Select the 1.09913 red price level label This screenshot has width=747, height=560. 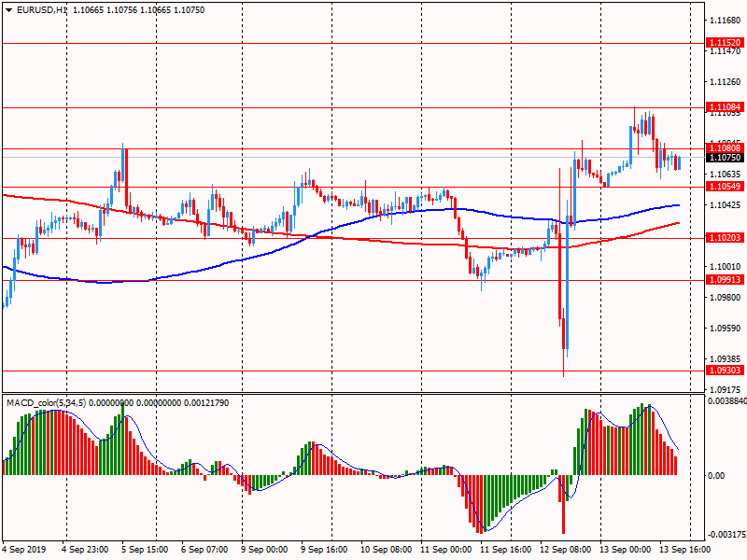[x=726, y=280]
